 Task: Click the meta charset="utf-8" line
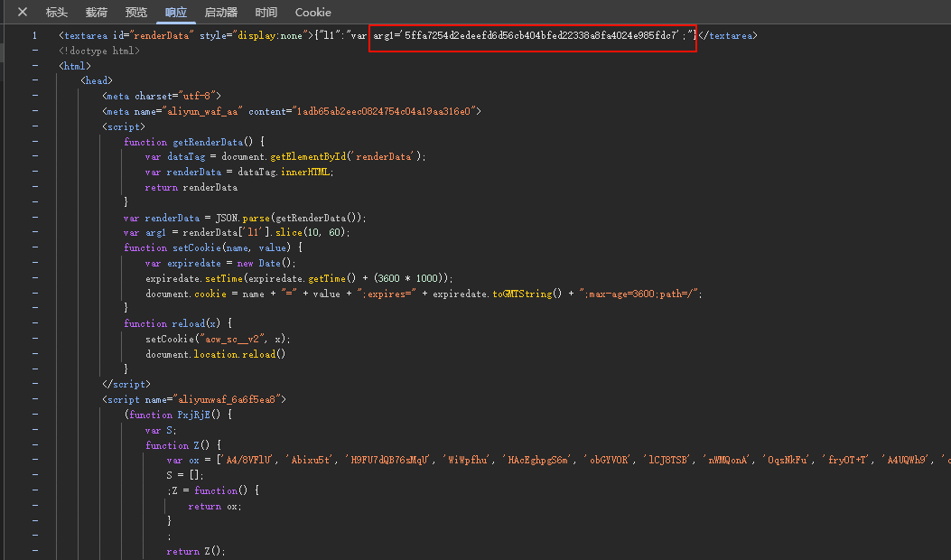[x=162, y=96]
